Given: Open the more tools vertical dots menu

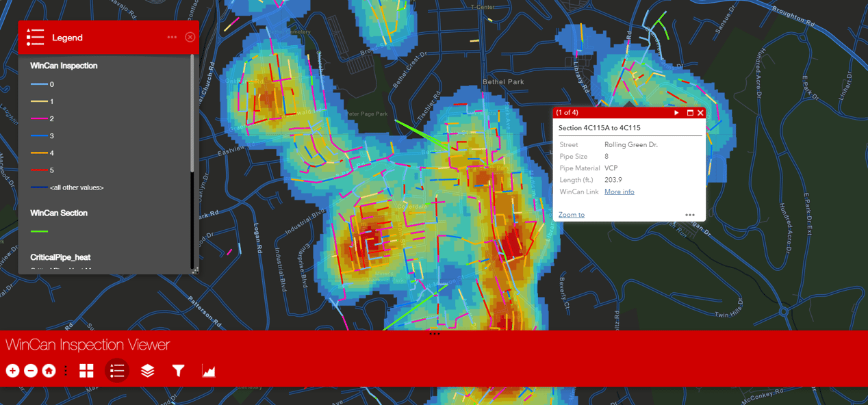Looking at the screenshot, I should click(x=66, y=370).
